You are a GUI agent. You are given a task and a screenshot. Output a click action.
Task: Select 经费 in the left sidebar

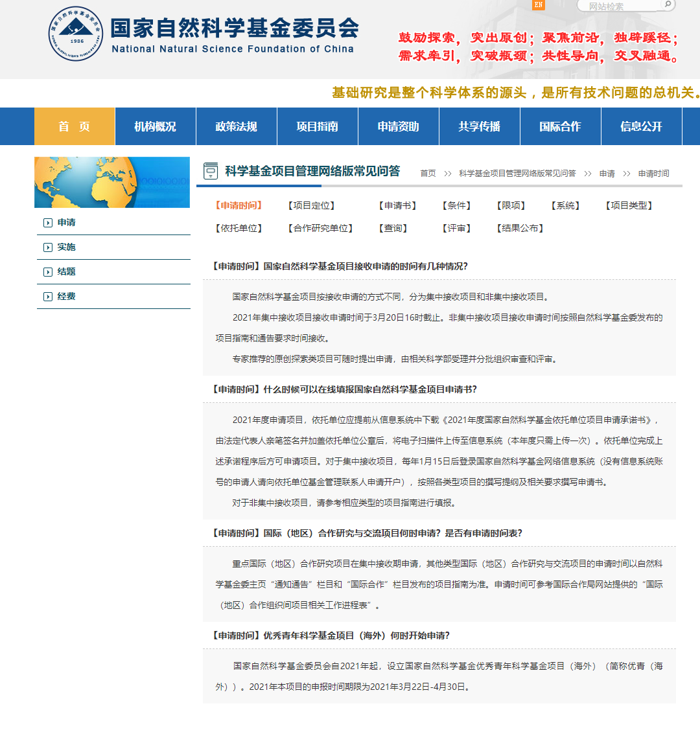tap(66, 297)
